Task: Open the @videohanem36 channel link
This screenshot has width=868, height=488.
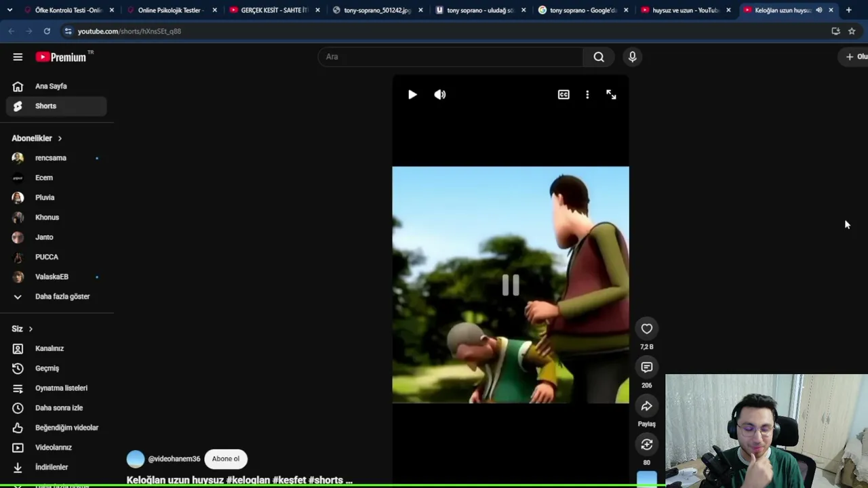Action: (x=174, y=459)
